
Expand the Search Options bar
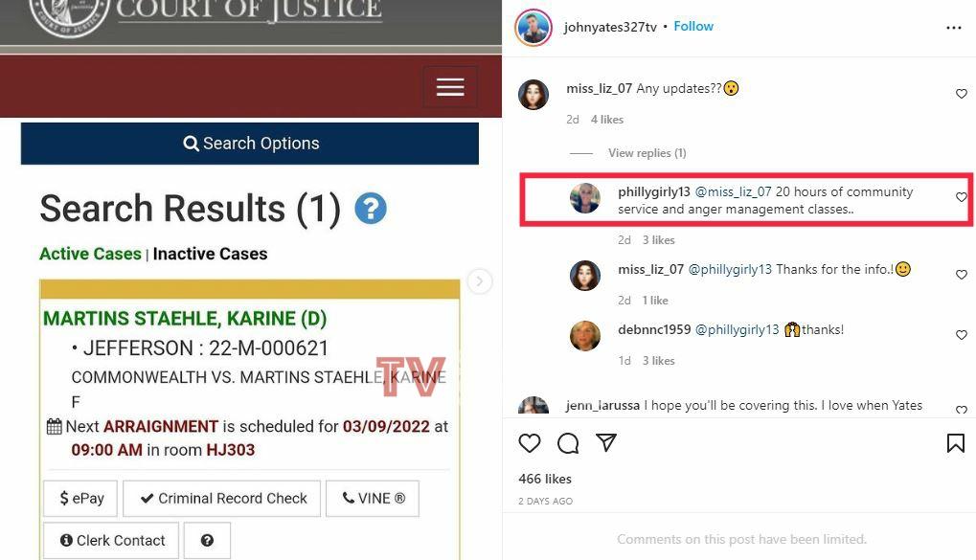pos(250,144)
